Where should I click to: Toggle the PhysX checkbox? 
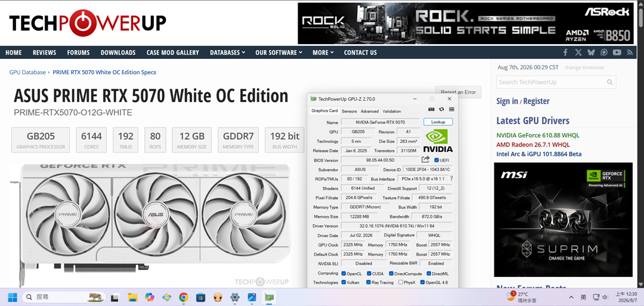(401, 282)
